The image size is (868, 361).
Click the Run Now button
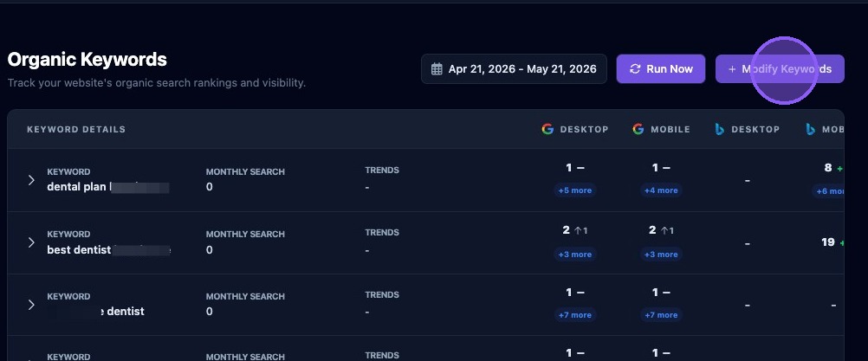pyautogui.click(x=661, y=69)
